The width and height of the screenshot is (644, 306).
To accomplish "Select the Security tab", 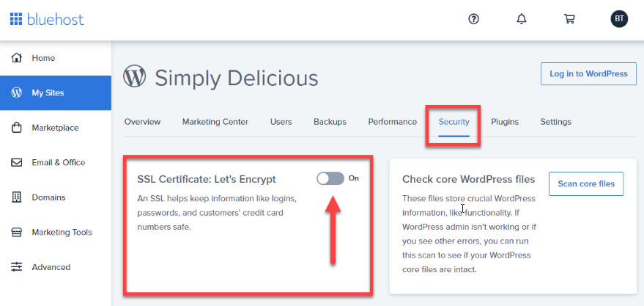I will [x=454, y=122].
